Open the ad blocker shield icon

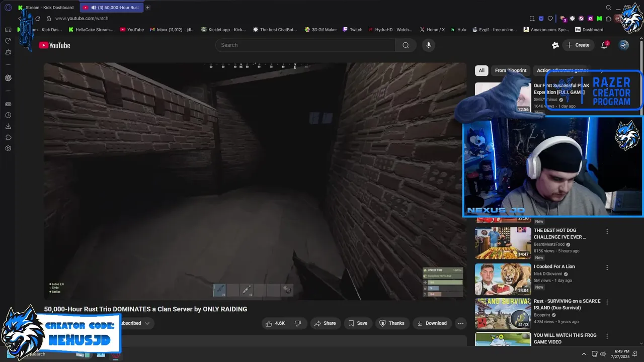point(541,19)
